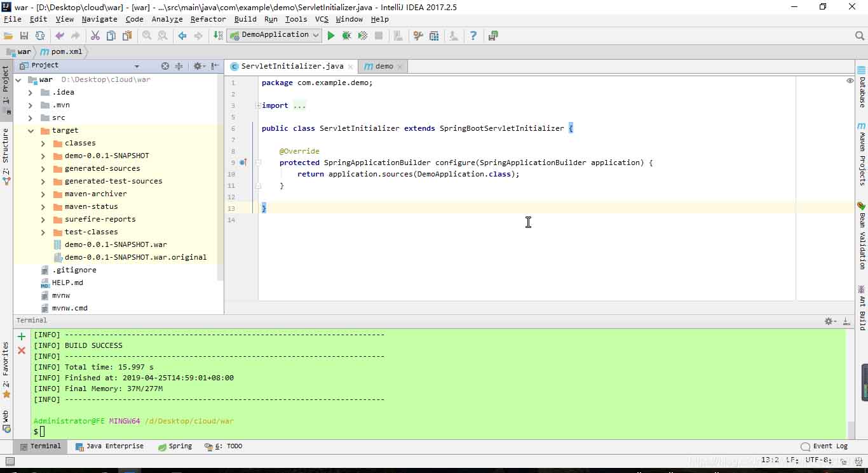Click the override gutter icon on line 9
The image size is (868, 473).
243,163
